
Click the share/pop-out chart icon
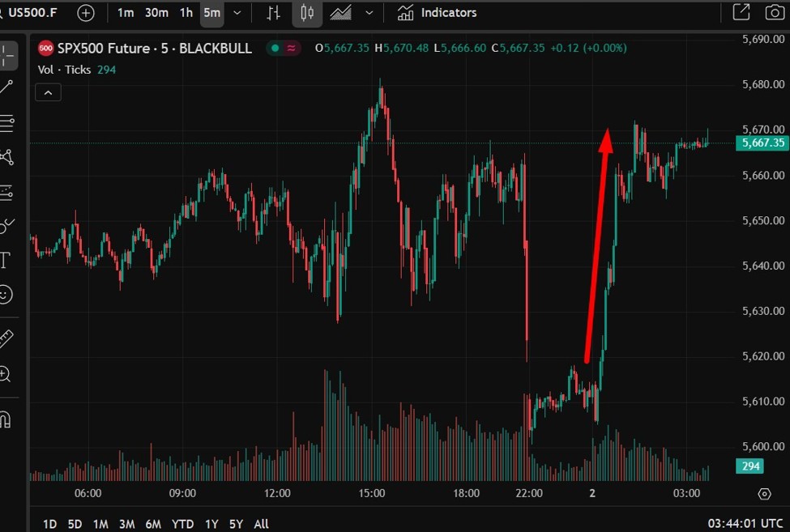pyautogui.click(x=741, y=12)
